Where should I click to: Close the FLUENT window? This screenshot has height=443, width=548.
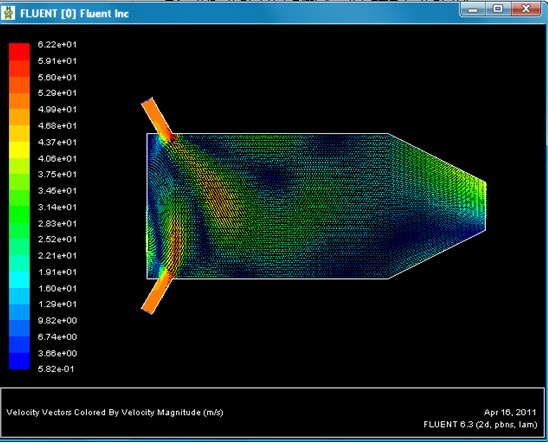click(526, 9)
